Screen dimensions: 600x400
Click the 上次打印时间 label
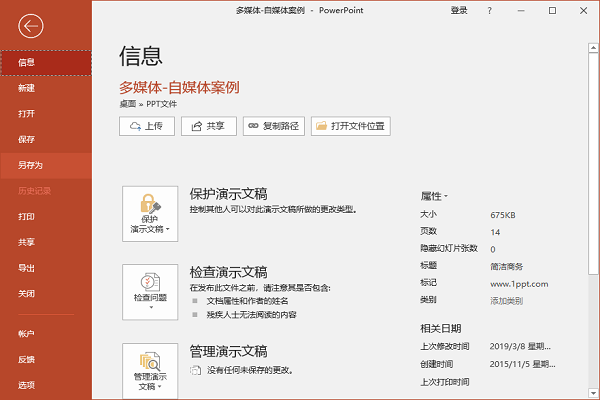[445, 382]
